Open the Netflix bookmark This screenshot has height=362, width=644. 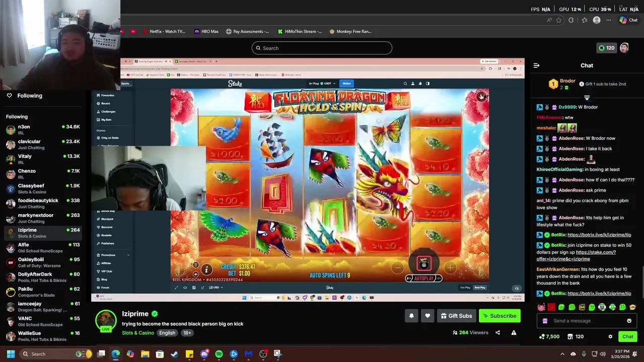pyautogui.click(x=164, y=31)
